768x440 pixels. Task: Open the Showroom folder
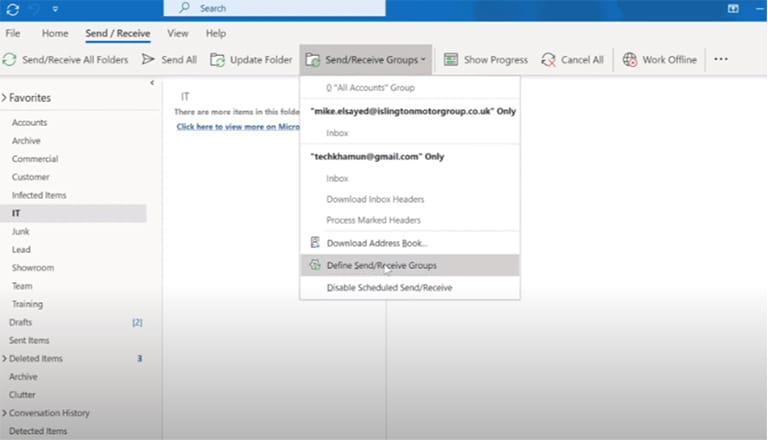(x=33, y=268)
